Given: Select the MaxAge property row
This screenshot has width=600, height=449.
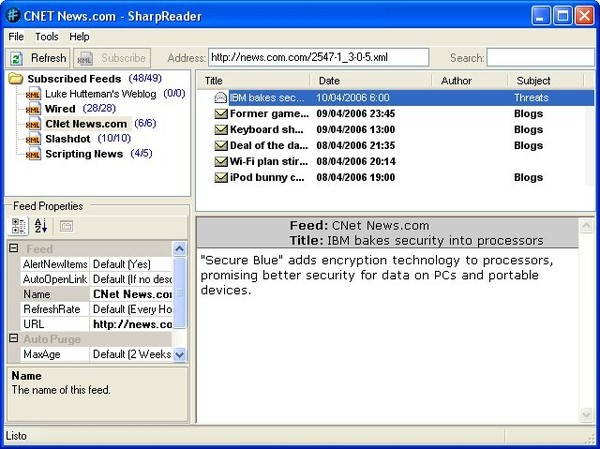Looking at the screenshot, I should click(x=96, y=354).
